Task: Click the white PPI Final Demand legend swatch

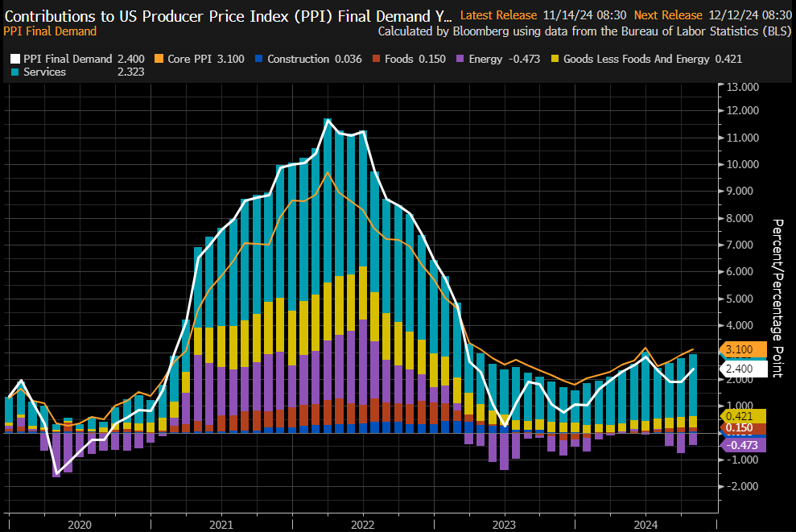Action: pyautogui.click(x=15, y=59)
